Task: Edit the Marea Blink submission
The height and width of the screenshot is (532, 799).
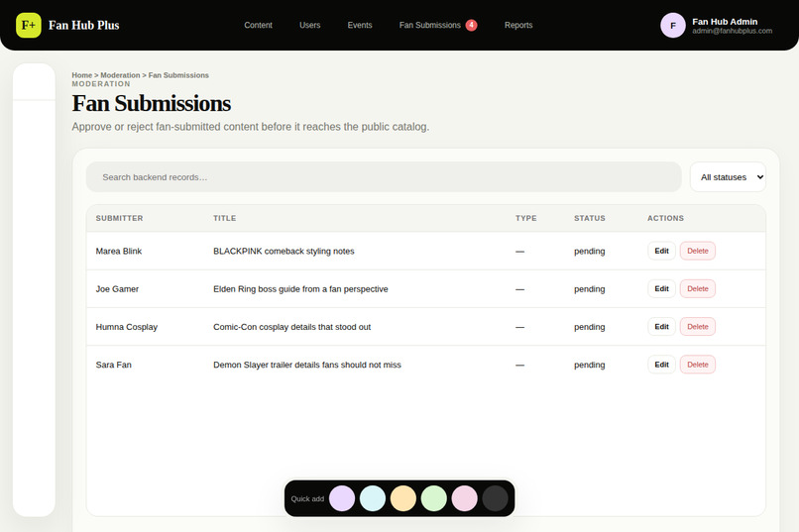Action: click(661, 251)
